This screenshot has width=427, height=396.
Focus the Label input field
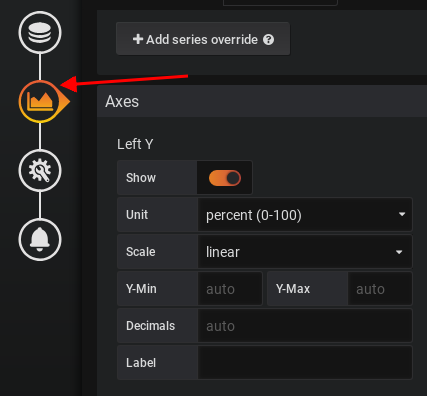(x=305, y=363)
